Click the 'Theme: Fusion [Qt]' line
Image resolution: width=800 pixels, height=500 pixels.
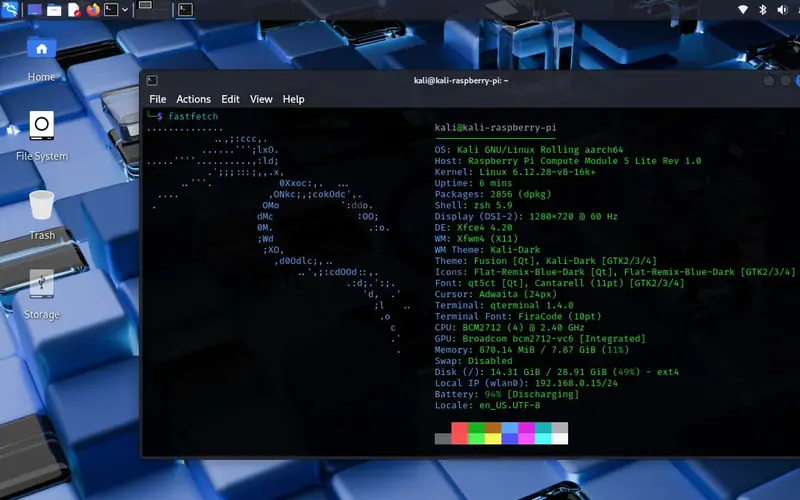pyautogui.click(x=545, y=261)
